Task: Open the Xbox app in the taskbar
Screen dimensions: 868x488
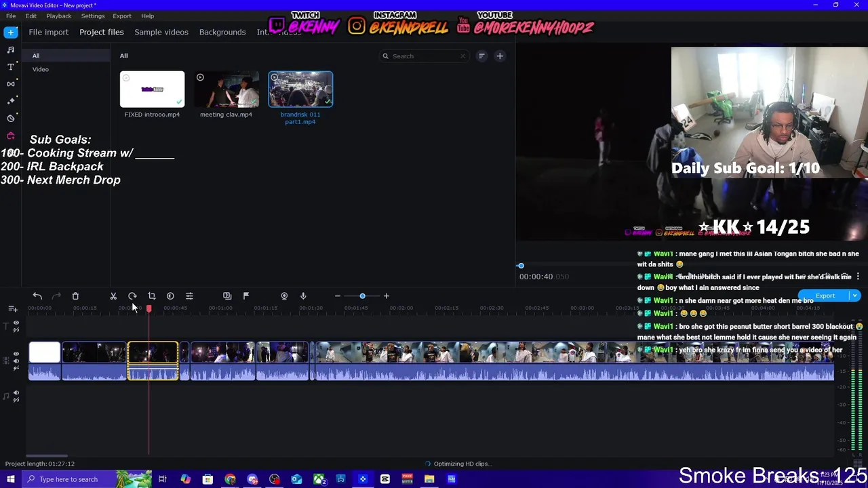Action: coord(319,479)
